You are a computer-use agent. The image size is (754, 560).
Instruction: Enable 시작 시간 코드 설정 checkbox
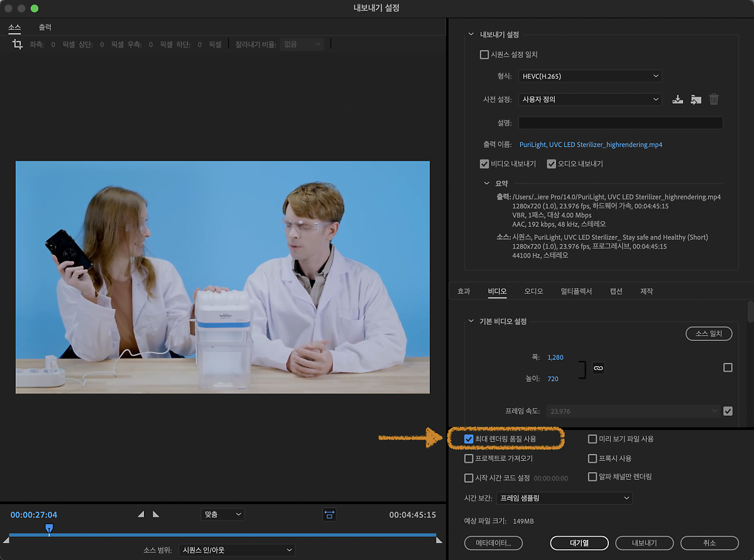coord(469,478)
